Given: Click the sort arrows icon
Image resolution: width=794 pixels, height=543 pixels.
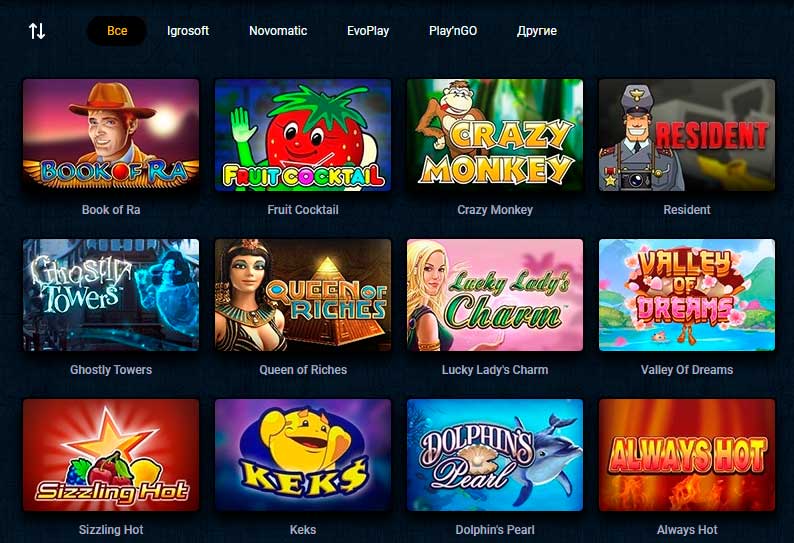Looking at the screenshot, I should coord(36,31).
